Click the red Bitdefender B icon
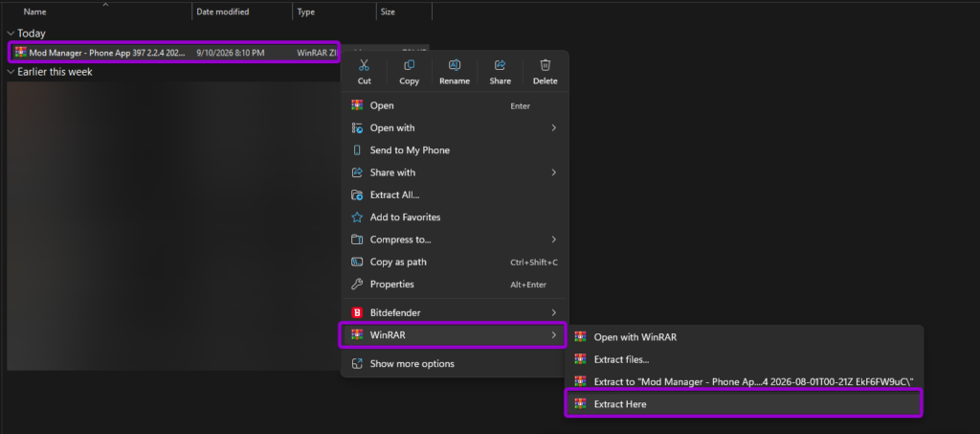Screen dimensions: 980x434 coord(358,312)
